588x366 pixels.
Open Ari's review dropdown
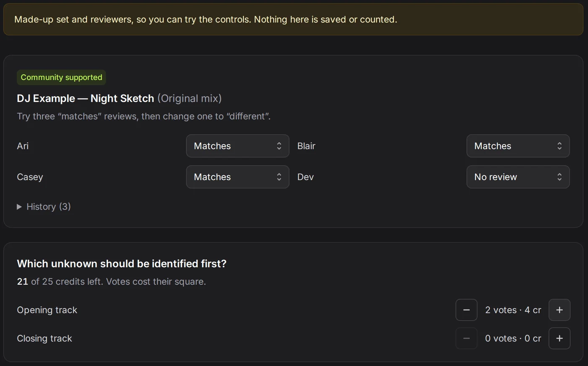(238, 146)
